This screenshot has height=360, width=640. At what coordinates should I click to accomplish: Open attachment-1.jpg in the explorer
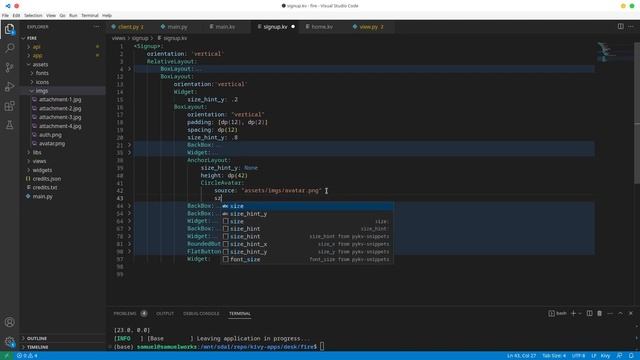click(x=60, y=100)
